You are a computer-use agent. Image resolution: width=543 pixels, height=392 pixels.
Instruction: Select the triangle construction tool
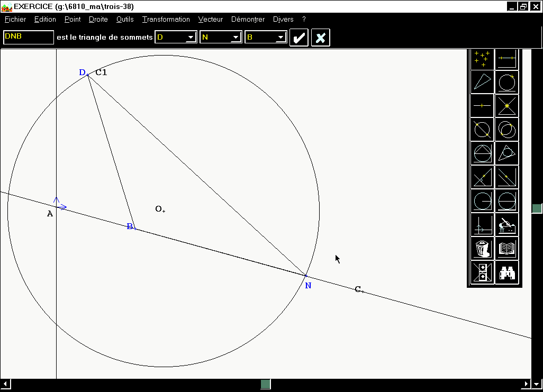(482, 82)
